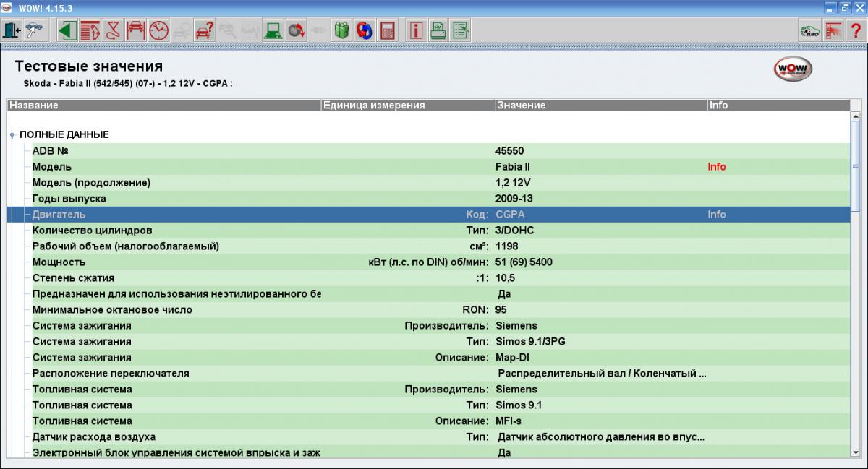Screen dimensions: 868x469
Task: Click the value 51 (69) 5400
Action: coord(524,262)
